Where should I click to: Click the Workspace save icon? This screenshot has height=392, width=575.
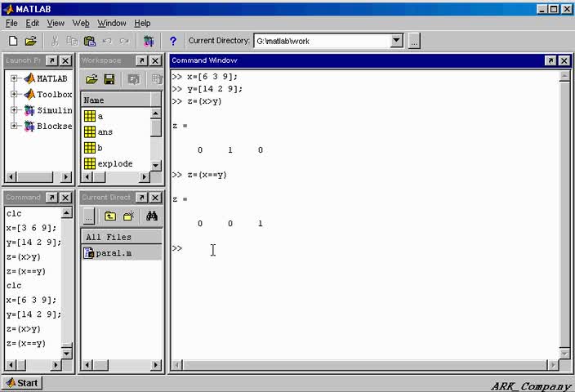click(x=109, y=79)
